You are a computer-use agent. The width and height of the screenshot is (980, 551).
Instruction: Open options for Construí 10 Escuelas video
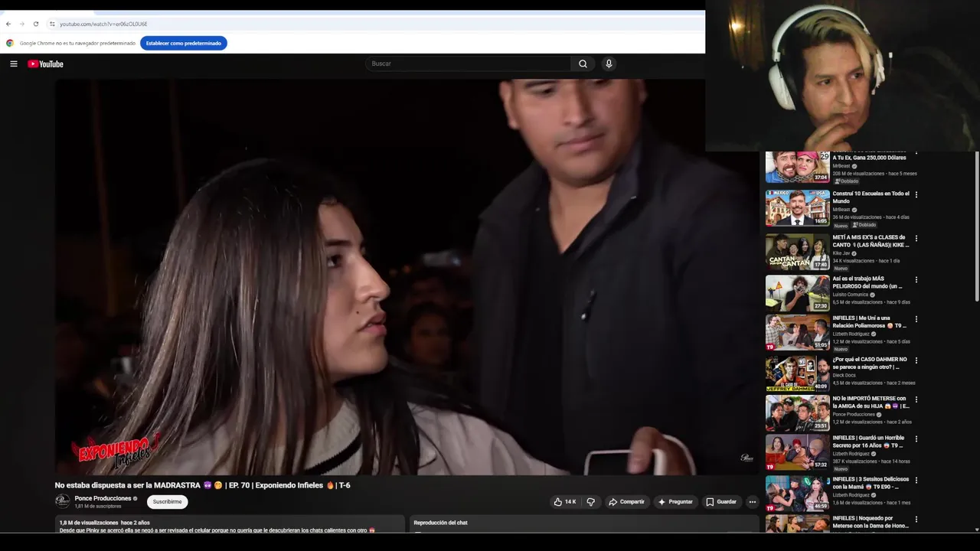coord(916,195)
